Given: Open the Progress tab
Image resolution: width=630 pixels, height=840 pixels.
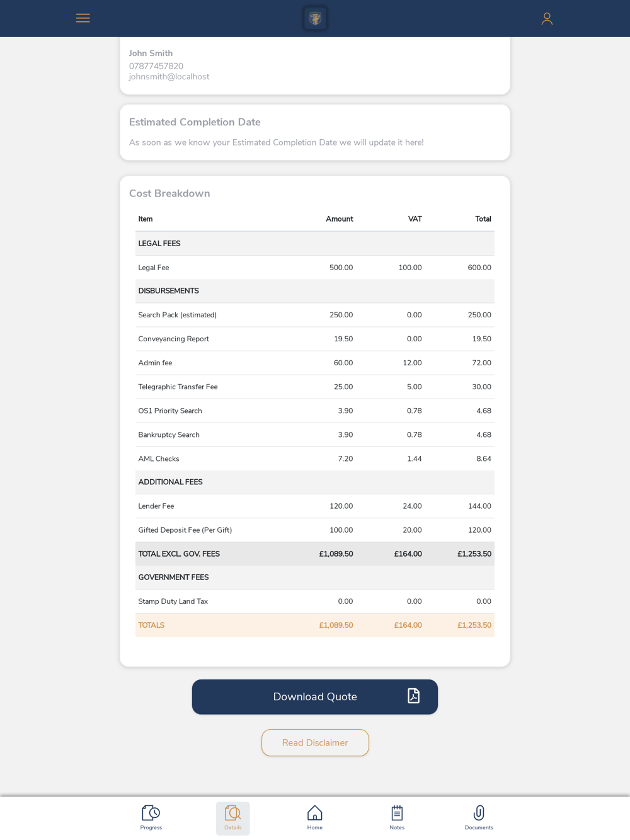Looking at the screenshot, I should (151, 818).
